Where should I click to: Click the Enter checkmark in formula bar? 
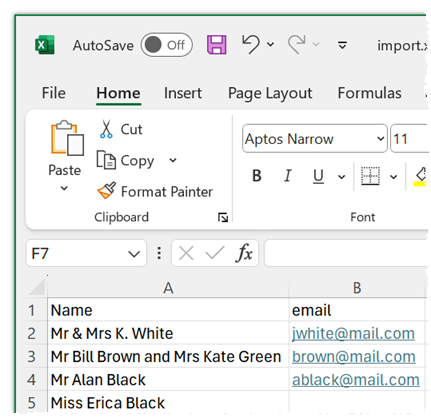215,253
